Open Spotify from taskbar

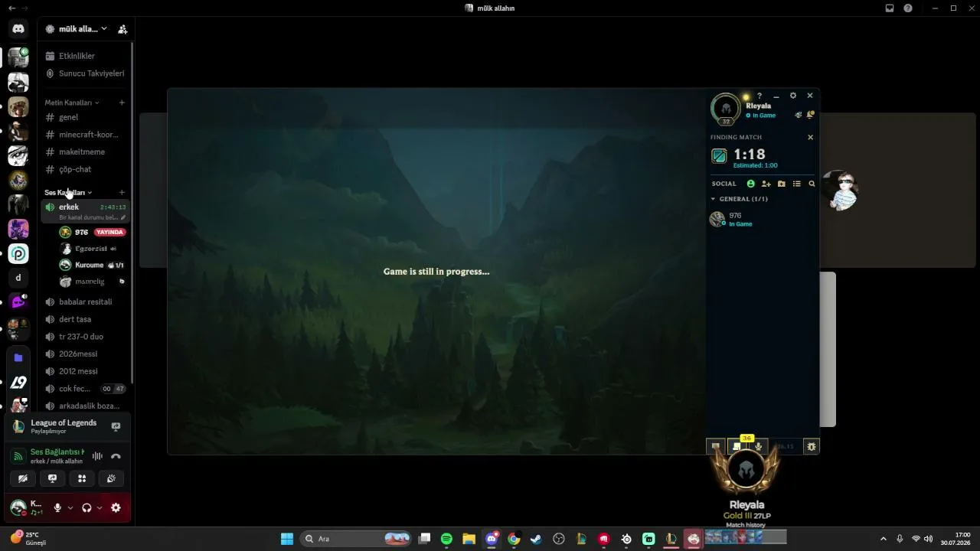[x=447, y=539]
